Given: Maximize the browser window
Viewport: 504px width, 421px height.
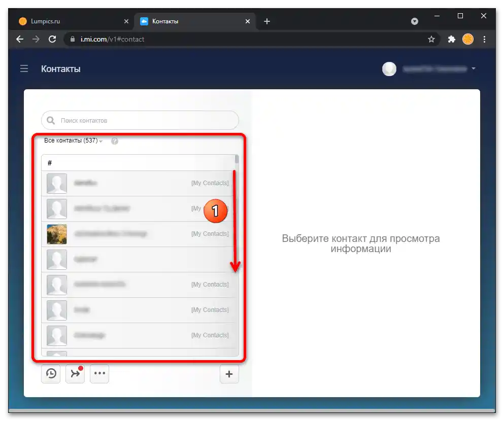Looking at the screenshot, I should click(x=460, y=16).
